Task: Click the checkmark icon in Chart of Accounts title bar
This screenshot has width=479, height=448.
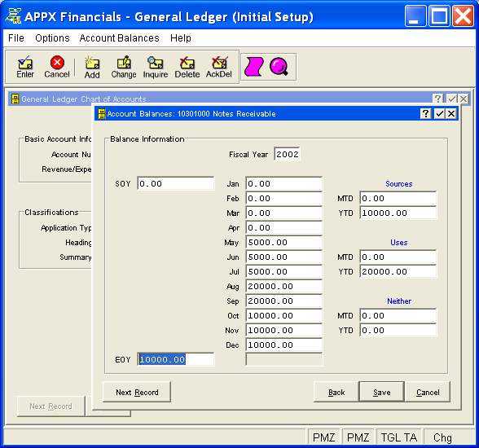Action: [452, 99]
